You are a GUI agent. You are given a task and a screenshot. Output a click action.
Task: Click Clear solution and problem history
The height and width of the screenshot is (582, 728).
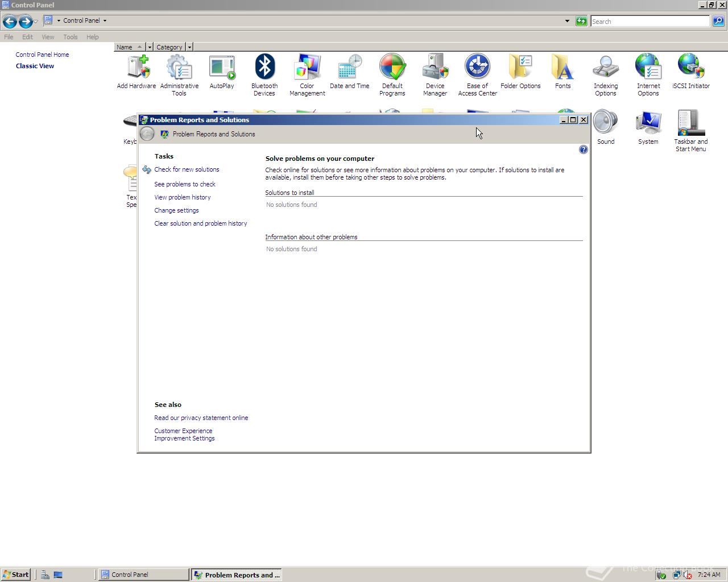tap(201, 223)
